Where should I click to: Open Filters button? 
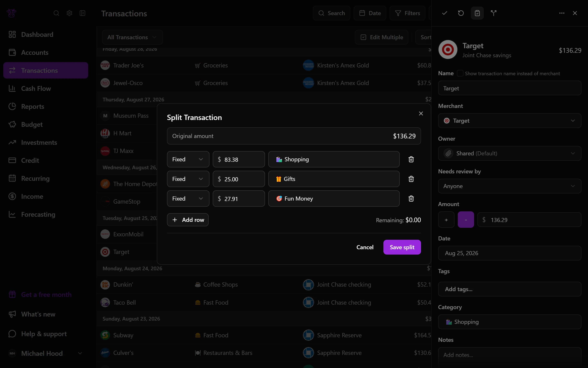point(408,13)
